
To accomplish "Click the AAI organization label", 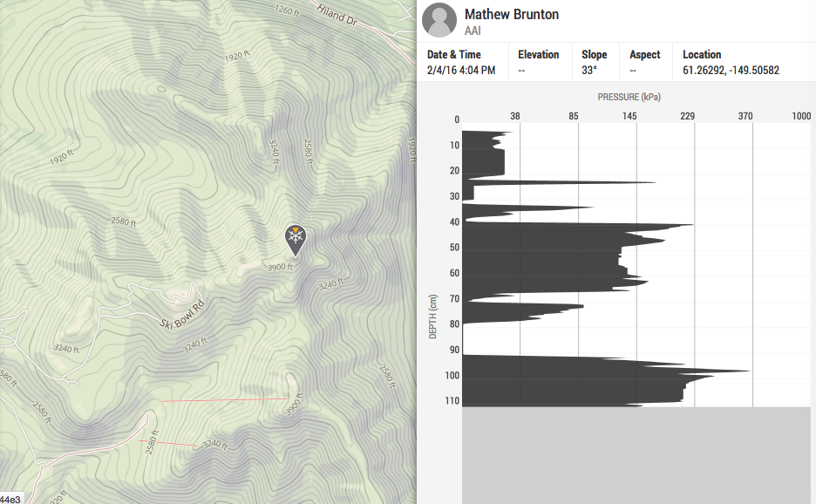I will (x=473, y=31).
